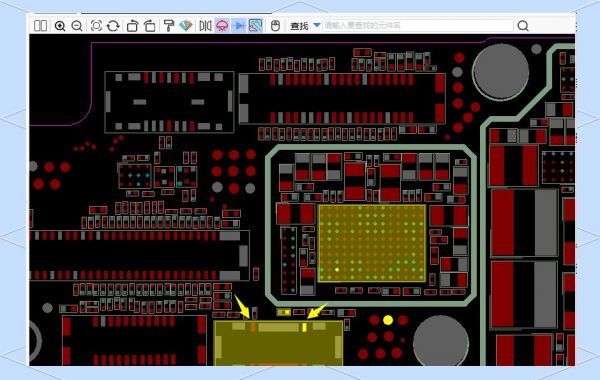
Task: Click the fit-to-screen frame icon
Action: click(x=96, y=26)
